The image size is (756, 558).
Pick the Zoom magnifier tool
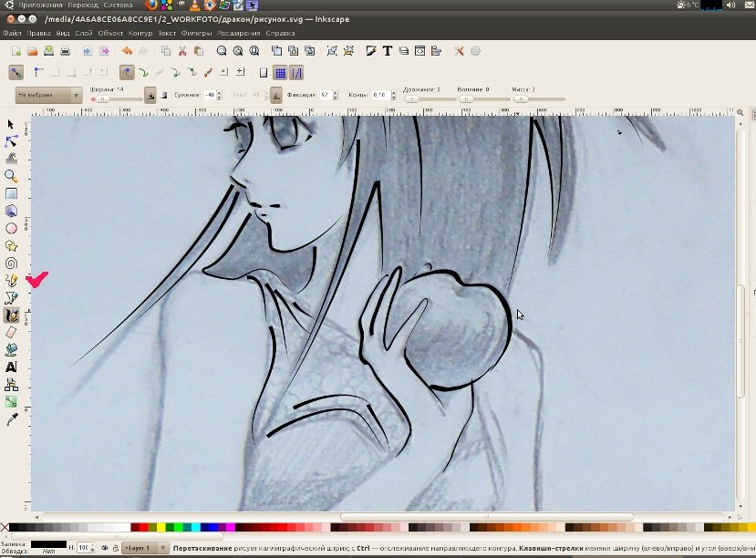(x=11, y=176)
